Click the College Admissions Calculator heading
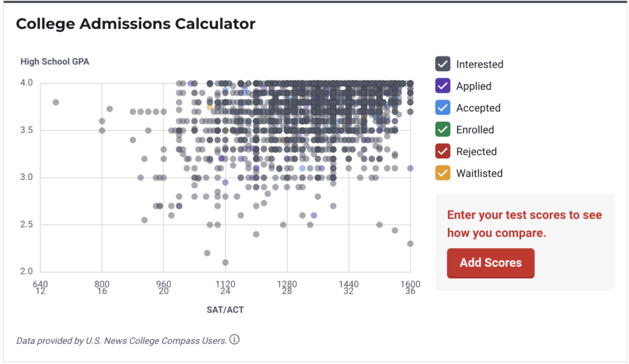 tap(135, 24)
